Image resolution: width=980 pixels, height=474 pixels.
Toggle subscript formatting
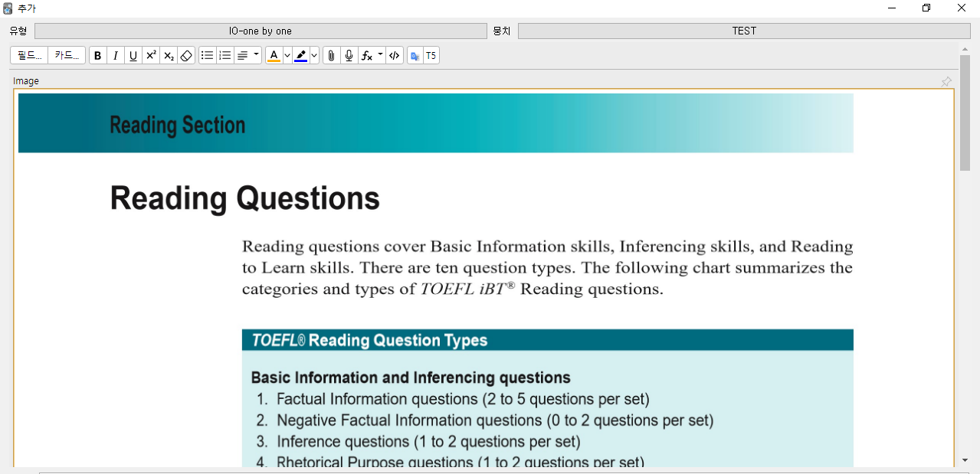coord(169,54)
